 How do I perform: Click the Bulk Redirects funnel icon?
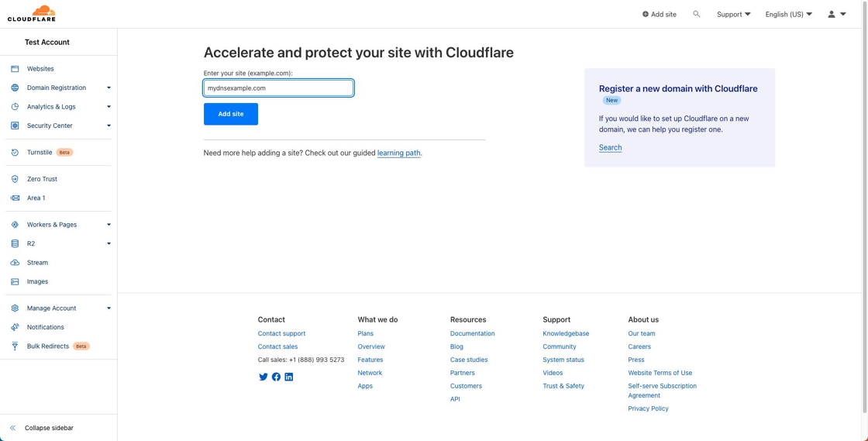[15, 346]
